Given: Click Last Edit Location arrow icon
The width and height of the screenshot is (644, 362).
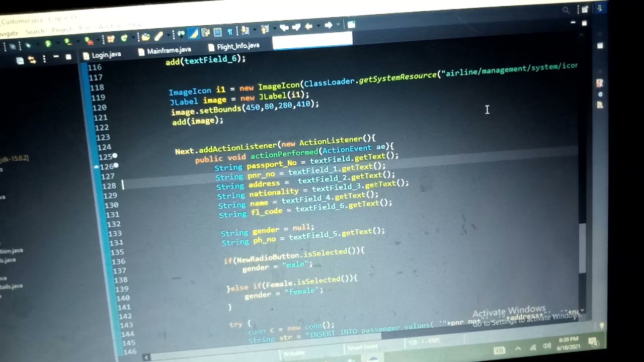Looking at the screenshot, I should (284, 28).
